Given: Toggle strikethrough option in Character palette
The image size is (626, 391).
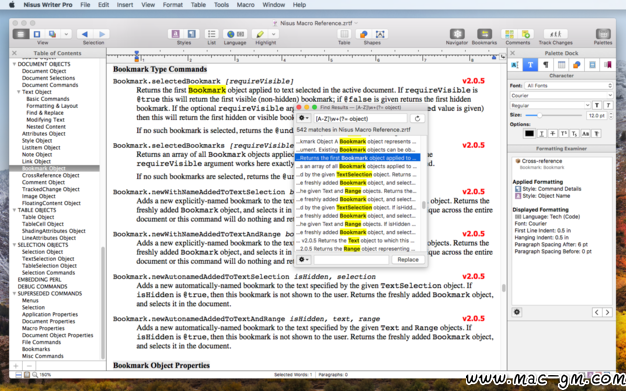Looking at the screenshot, I should (553, 133).
